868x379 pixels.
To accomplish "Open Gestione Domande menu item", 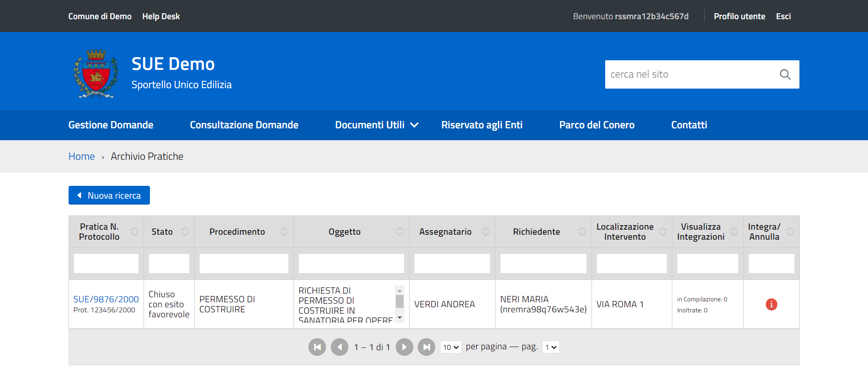I will 111,125.
